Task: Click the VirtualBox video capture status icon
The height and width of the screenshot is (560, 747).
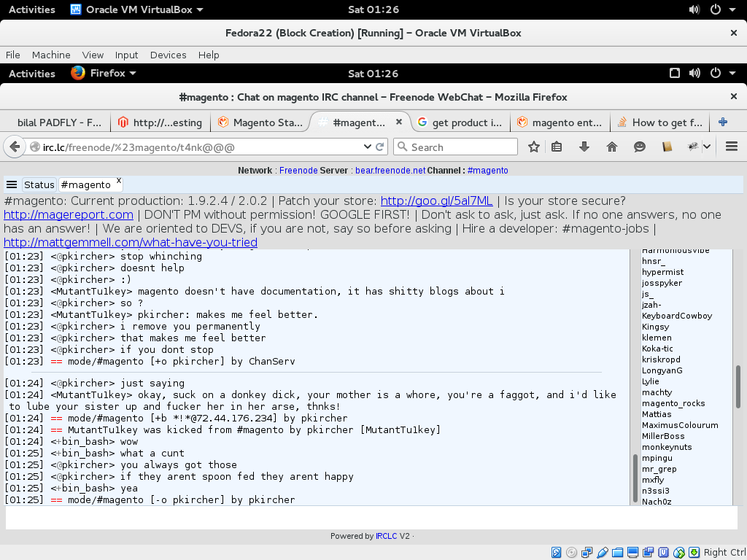Action: pos(648,553)
